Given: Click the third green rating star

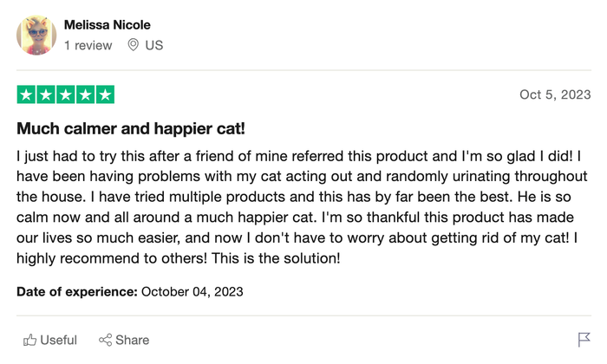Looking at the screenshot, I should click(x=66, y=94).
